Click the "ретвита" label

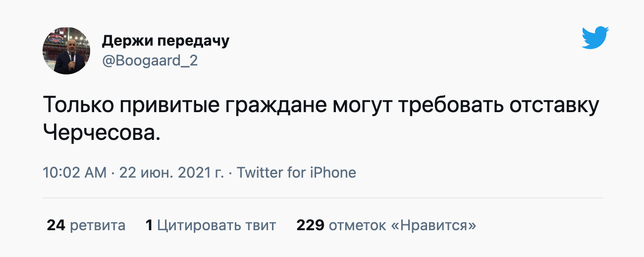click(x=98, y=225)
